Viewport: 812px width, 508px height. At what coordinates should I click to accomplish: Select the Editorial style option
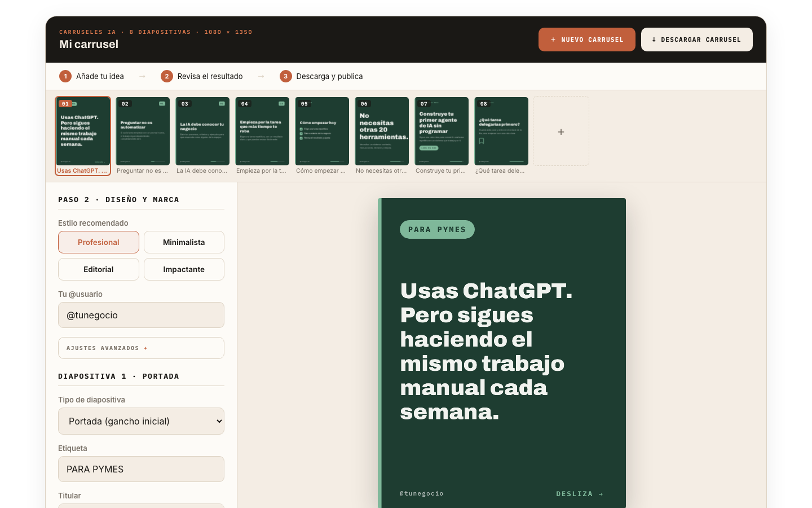pyautogui.click(x=99, y=269)
